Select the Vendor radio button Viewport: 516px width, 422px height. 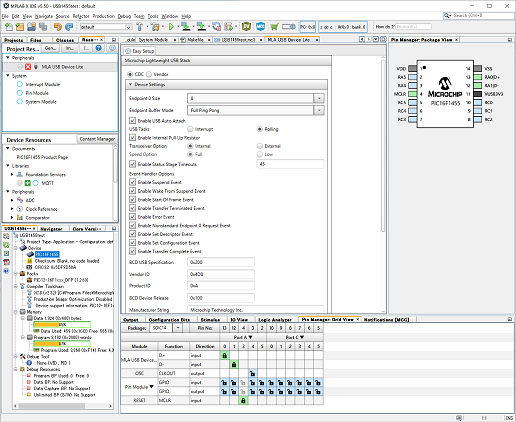tap(149, 74)
